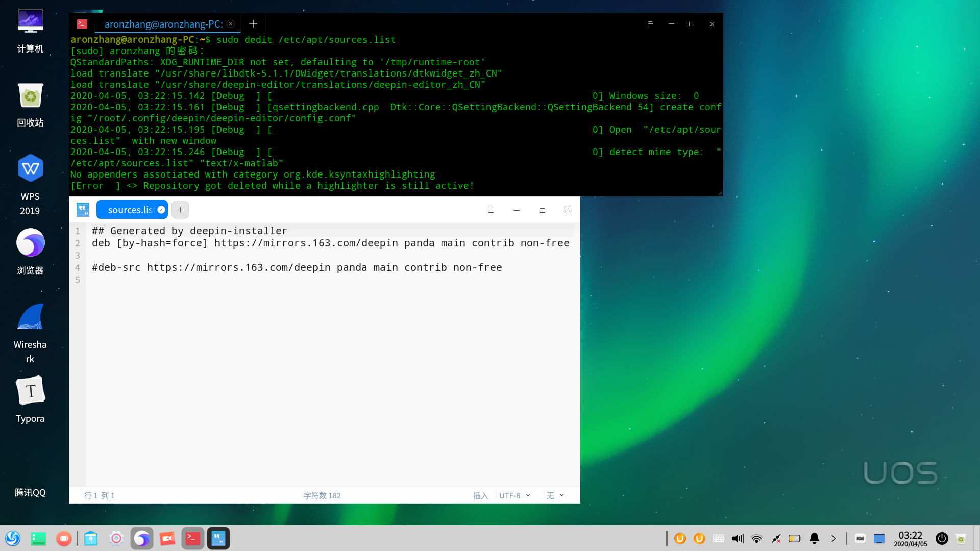Open the terminal icon in the dock
Viewport: 980px width, 551px height.
pyautogui.click(x=192, y=538)
